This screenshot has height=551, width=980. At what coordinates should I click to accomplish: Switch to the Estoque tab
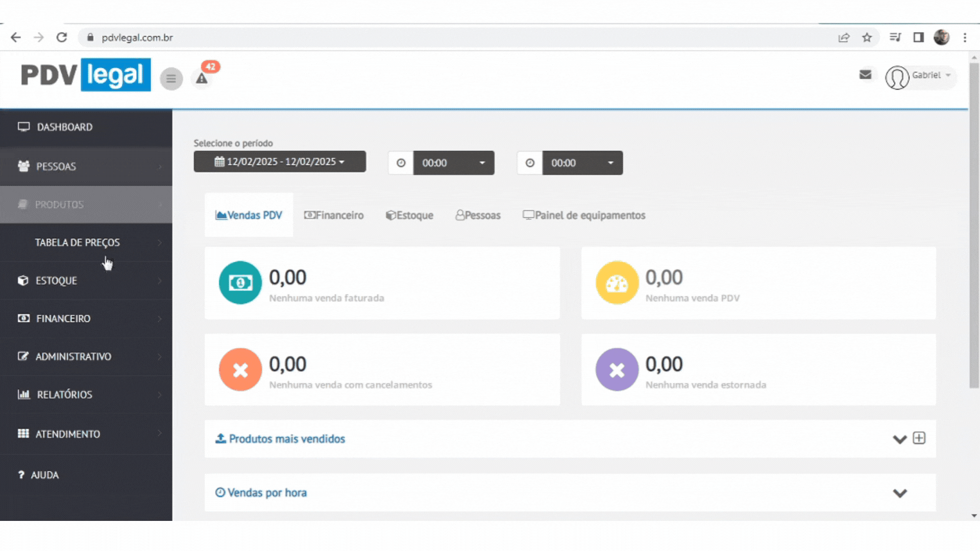(409, 215)
